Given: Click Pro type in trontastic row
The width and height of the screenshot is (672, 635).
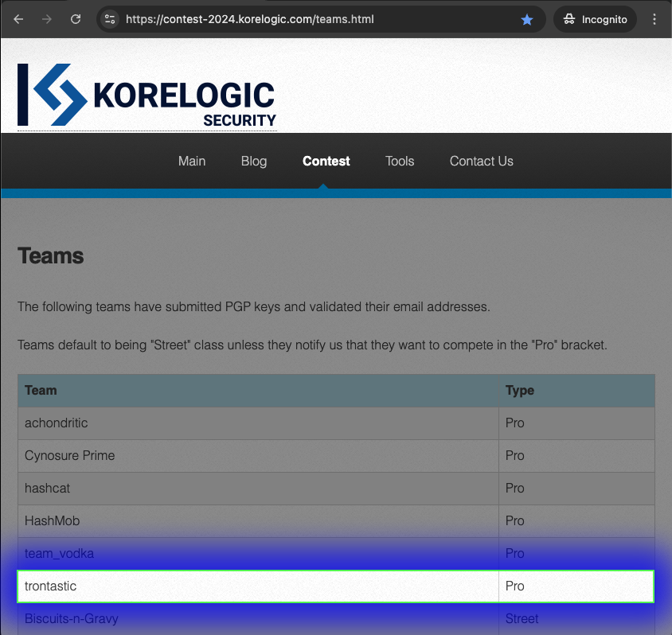Looking at the screenshot, I should [x=577, y=586].
